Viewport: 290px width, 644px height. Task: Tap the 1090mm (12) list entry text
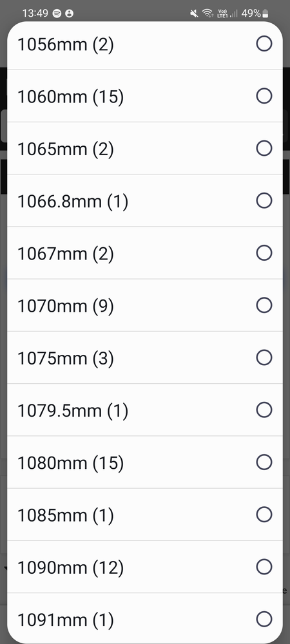[x=70, y=568]
